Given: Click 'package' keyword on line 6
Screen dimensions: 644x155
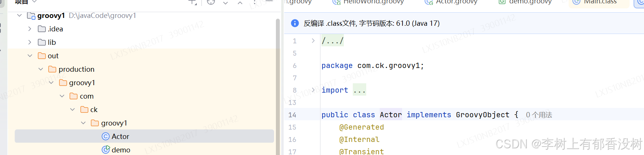Looking at the screenshot, I should (x=337, y=65).
